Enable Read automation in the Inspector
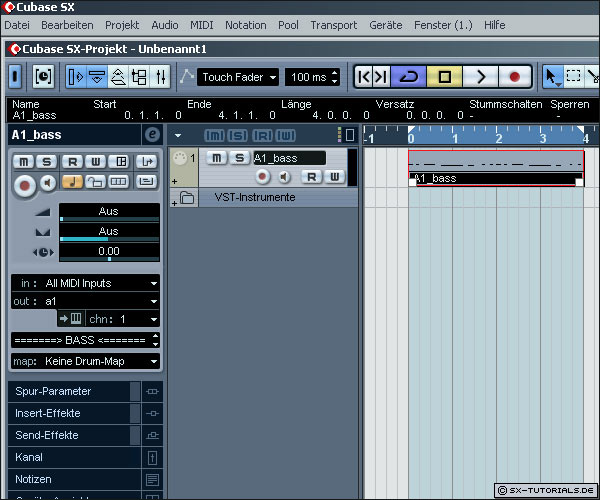600x500 pixels. point(73,162)
